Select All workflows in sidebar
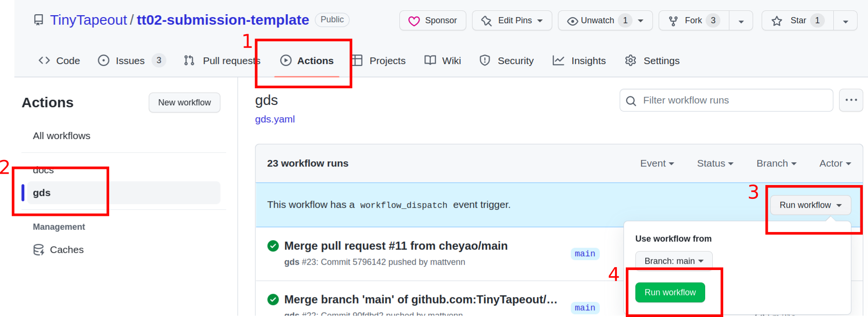The image size is (868, 317). [x=62, y=136]
